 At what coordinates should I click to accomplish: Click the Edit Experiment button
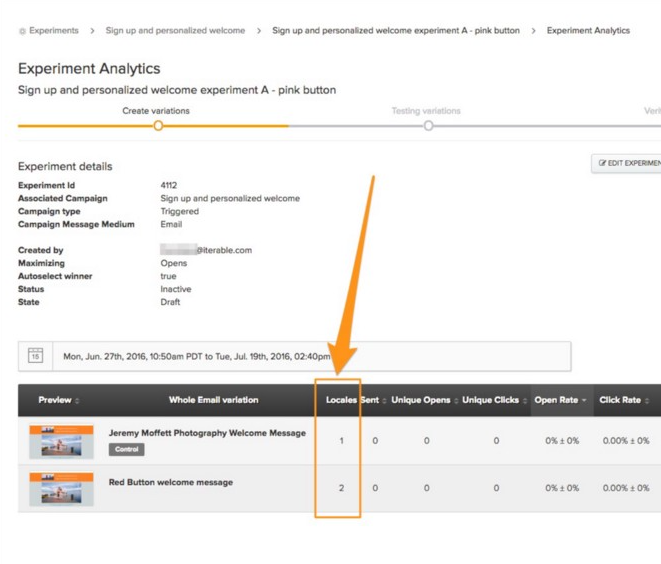click(628, 163)
